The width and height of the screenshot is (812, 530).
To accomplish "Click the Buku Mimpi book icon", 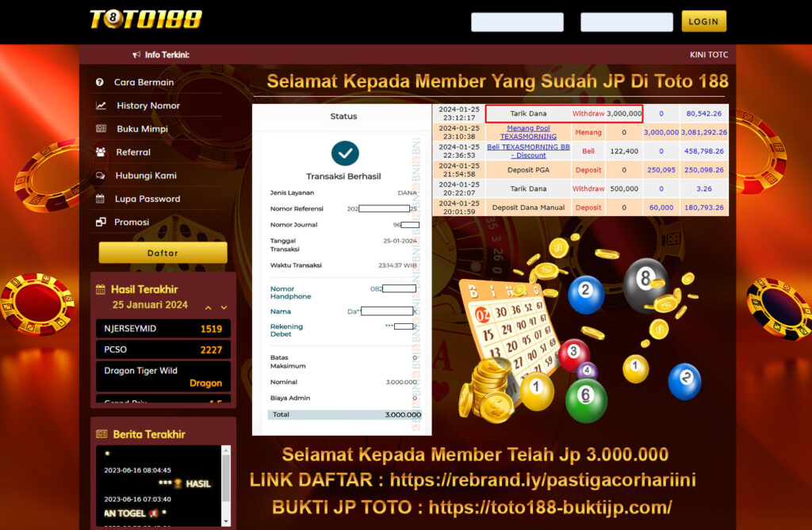I will [x=101, y=128].
